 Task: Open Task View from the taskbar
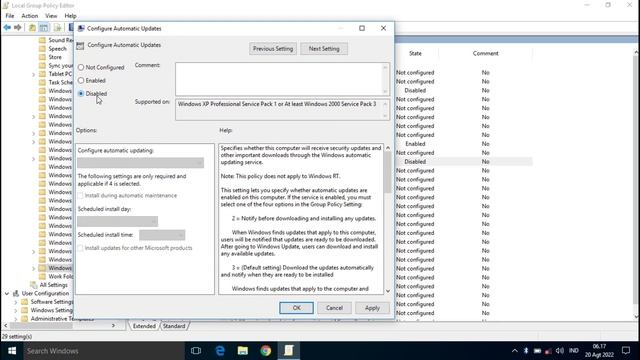[x=196, y=351]
